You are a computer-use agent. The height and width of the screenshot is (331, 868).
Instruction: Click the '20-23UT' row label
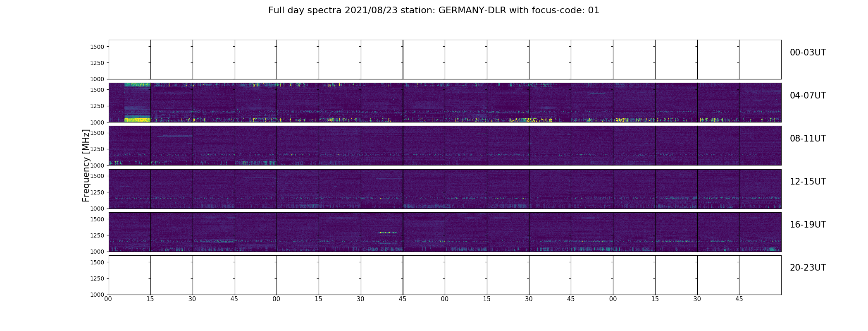pos(808,268)
